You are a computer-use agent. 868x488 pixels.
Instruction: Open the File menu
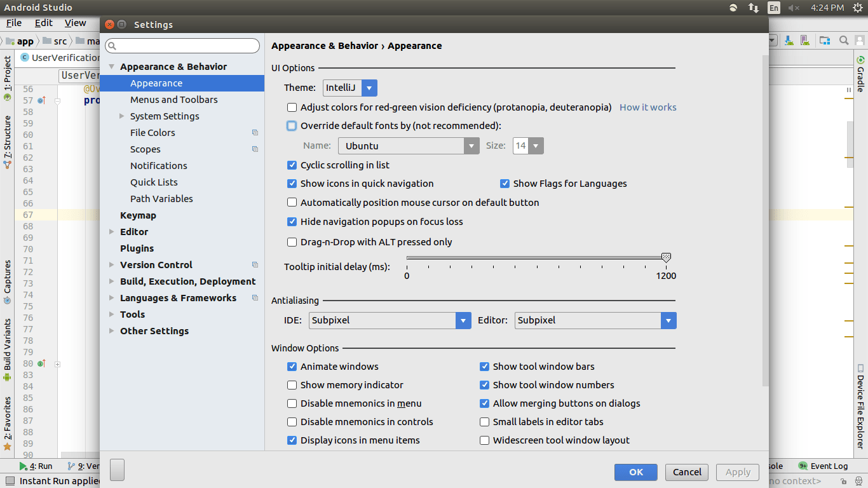pos(14,23)
